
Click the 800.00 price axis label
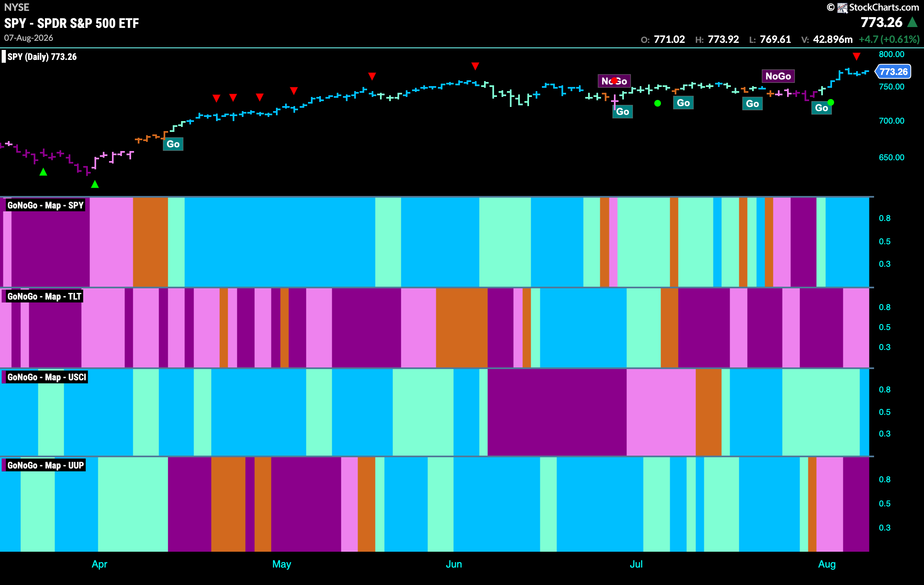[892, 54]
